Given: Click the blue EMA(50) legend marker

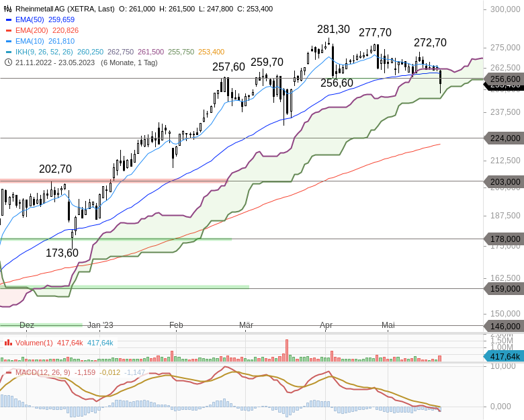Looking at the screenshot, I should coord(8,19).
